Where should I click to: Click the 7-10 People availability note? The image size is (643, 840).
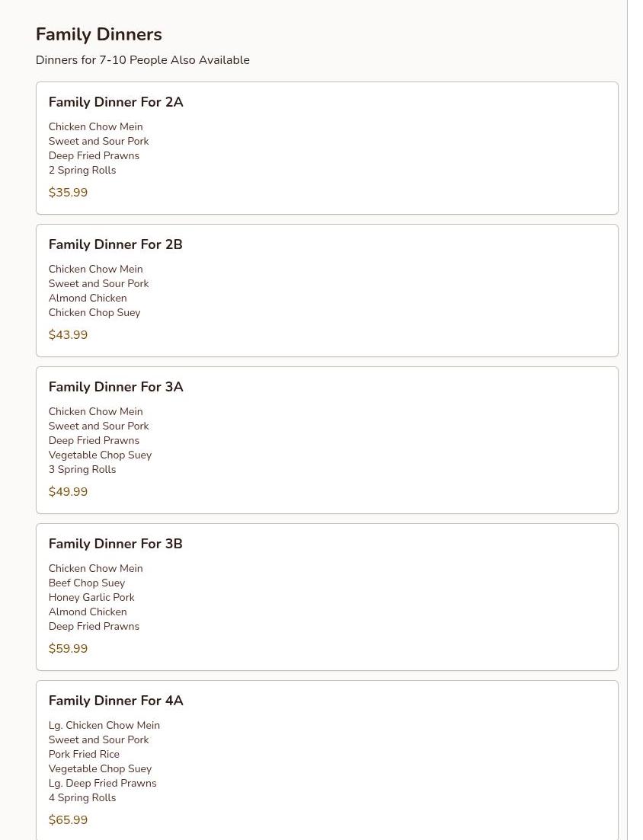pos(142,60)
